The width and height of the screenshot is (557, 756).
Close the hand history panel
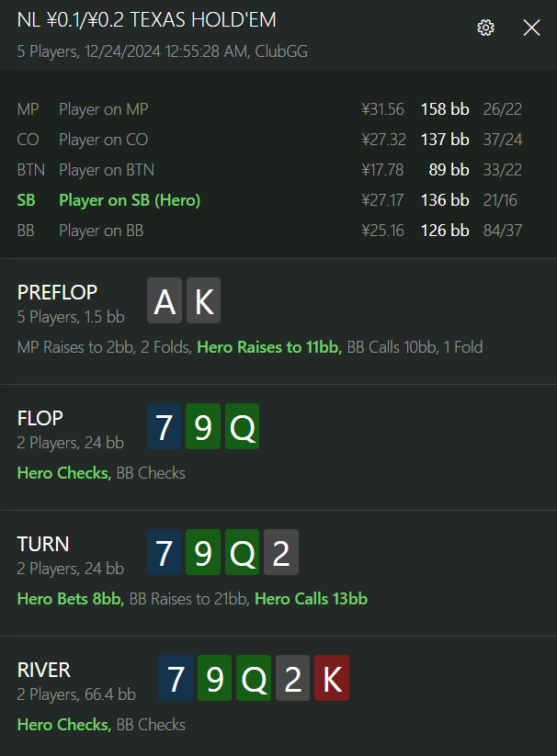(x=531, y=28)
